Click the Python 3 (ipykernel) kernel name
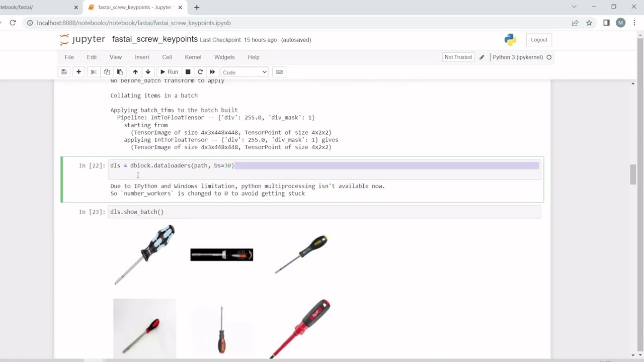 [x=518, y=57]
